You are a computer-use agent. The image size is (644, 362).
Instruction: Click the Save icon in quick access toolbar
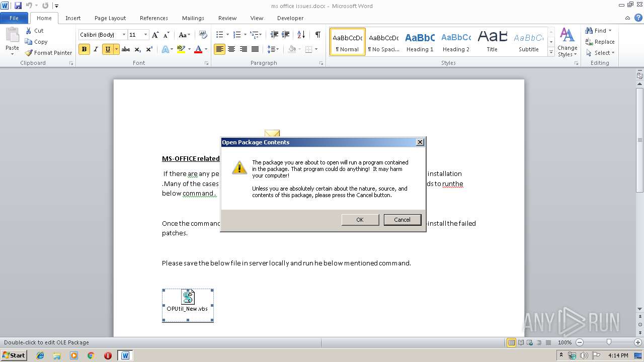click(x=18, y=6)
